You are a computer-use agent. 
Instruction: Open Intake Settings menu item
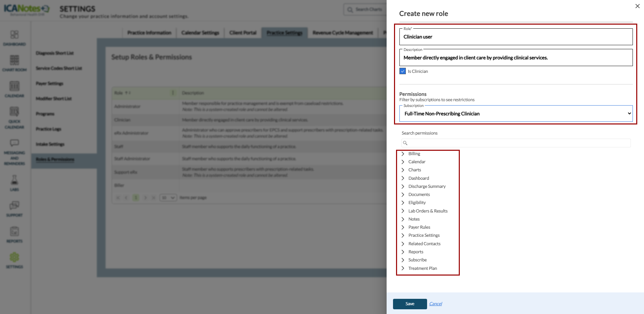tap(50, 144)
